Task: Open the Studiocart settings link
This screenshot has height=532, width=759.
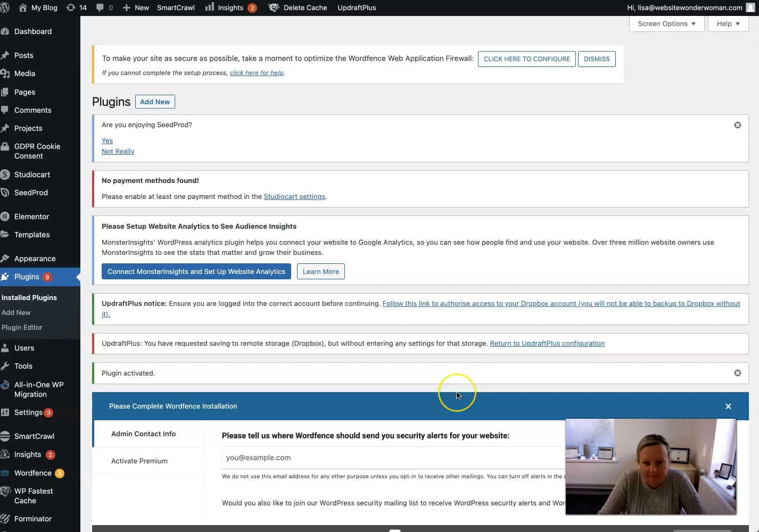Action: [x=294, y=197]
